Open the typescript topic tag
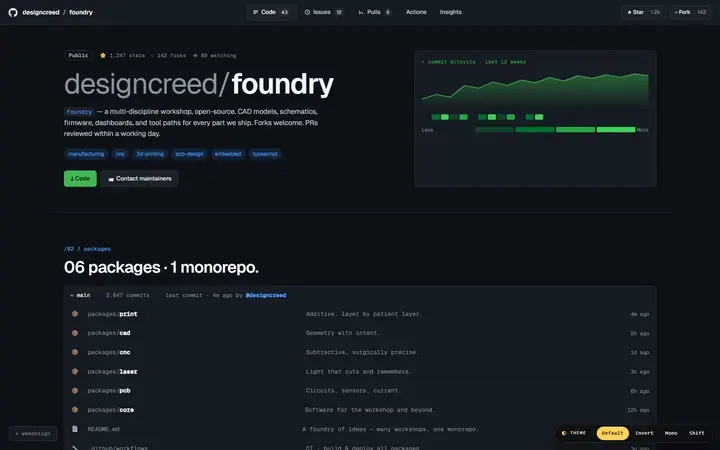 [265, 154]
